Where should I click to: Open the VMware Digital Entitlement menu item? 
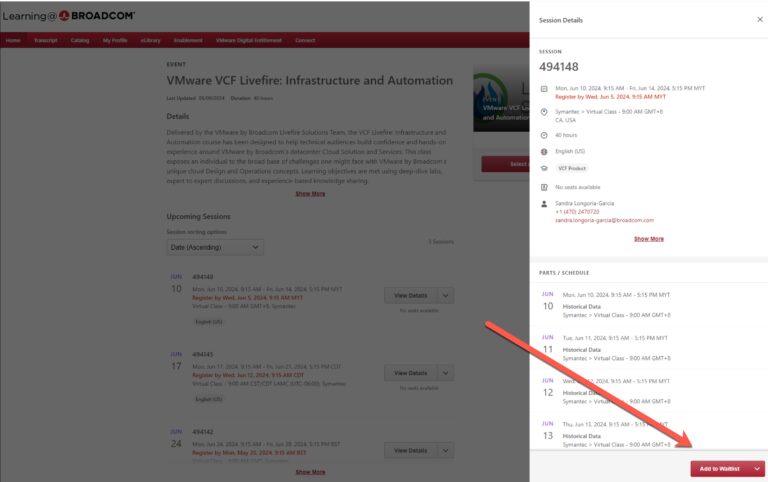[x=249, y=40]
